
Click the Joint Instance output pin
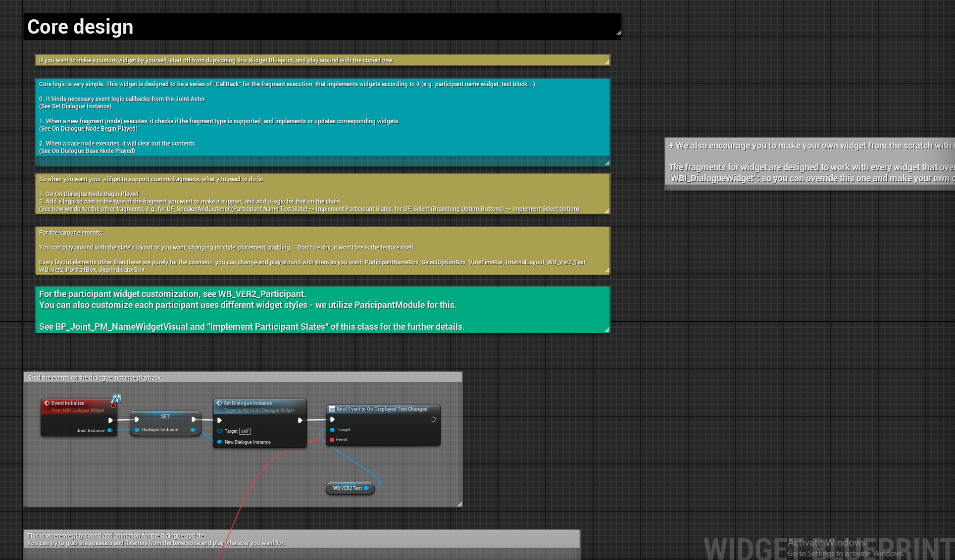tap(110, 430)
